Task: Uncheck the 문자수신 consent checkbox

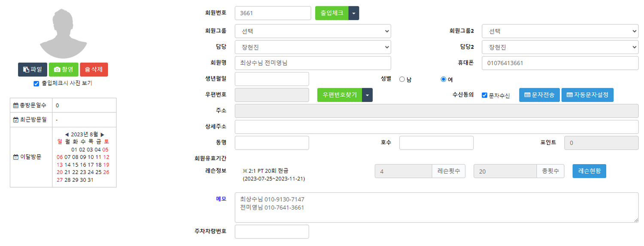Action: click(484, 96)
